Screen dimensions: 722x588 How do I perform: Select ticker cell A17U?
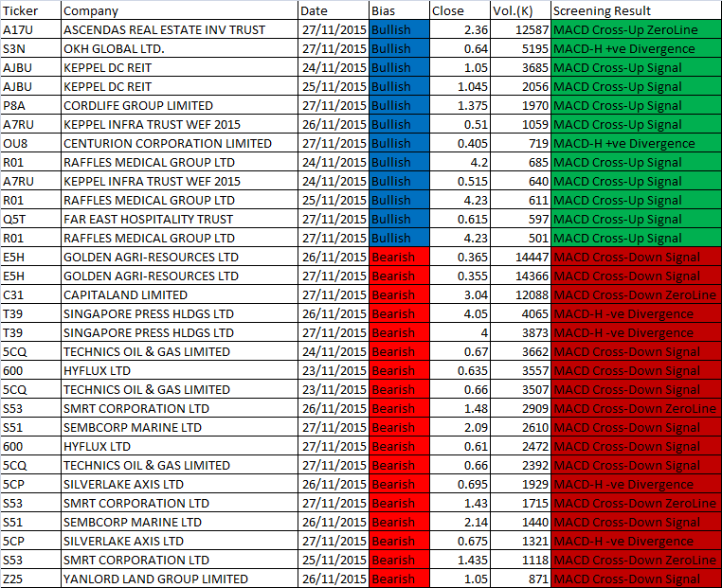(30, 29)
